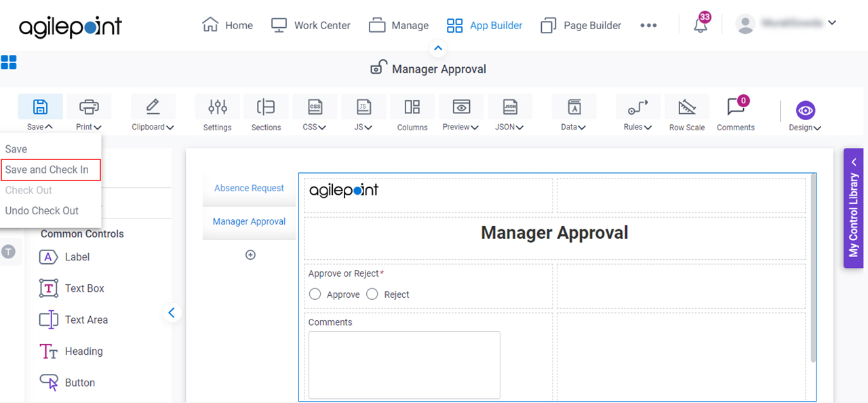The height and width of the screenshot is (403, 868).
Task: Switch to the Absence Request form tab
Action: click(249, 188)
